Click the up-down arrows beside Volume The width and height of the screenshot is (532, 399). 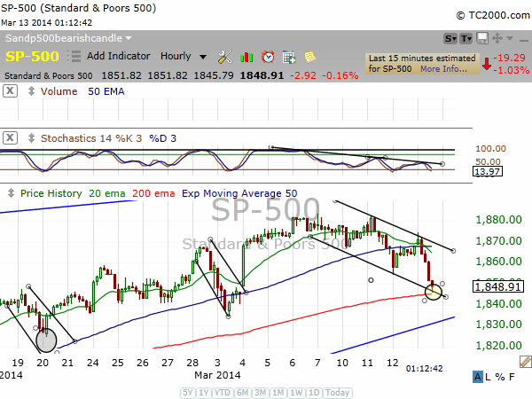point(31,91)
